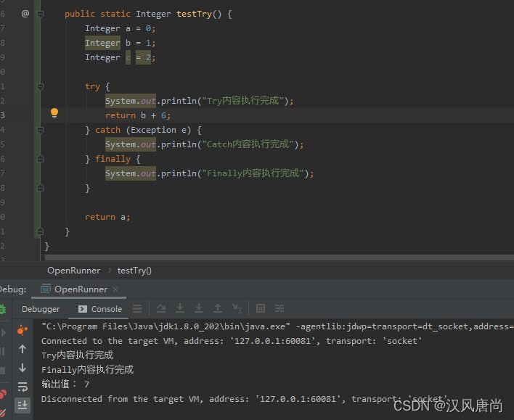514x420 pixels.
Task: Collapse the testTry() method fold marker
Action: pyautogui.click(x=41, y=14)
